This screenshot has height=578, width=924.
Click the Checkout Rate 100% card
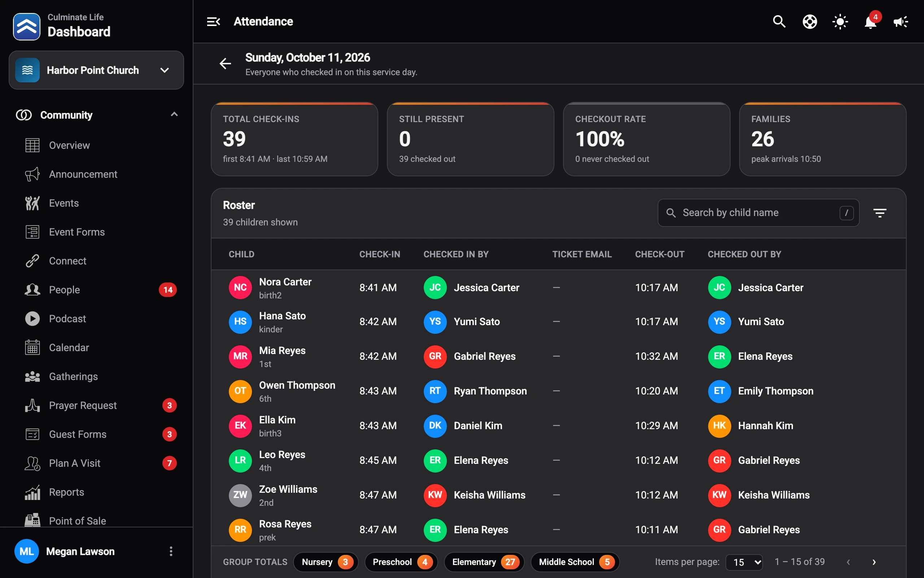click(646, 139)
